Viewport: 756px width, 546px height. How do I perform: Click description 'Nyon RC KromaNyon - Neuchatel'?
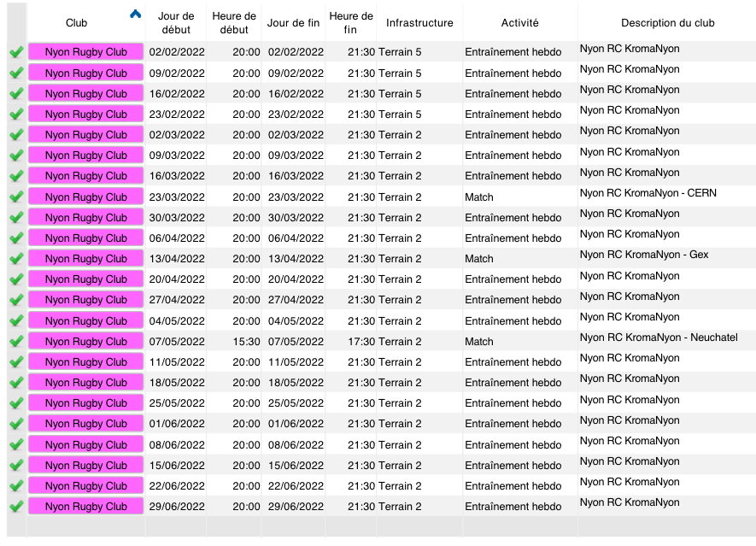(659, 338)
